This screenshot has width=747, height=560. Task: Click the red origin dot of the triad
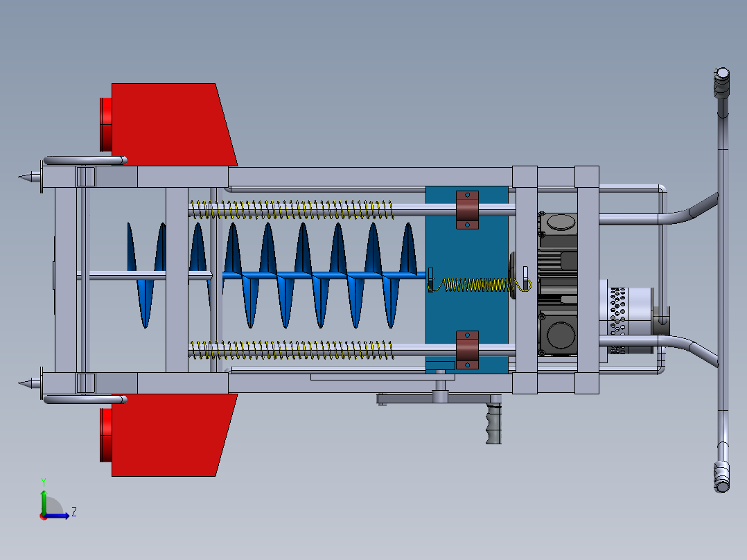coord(43,516)
